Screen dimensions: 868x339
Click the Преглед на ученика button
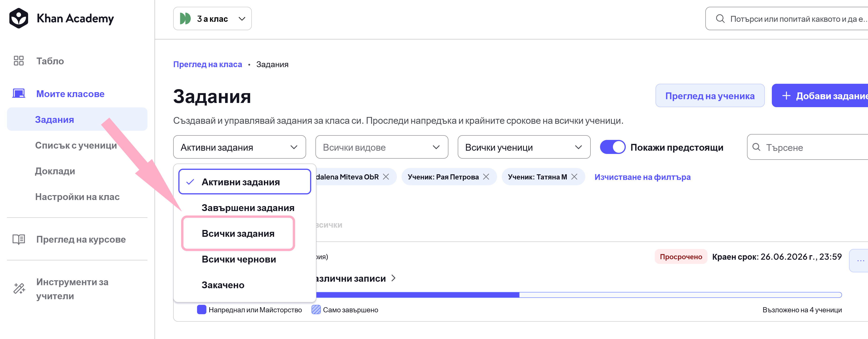coord(710,96)
